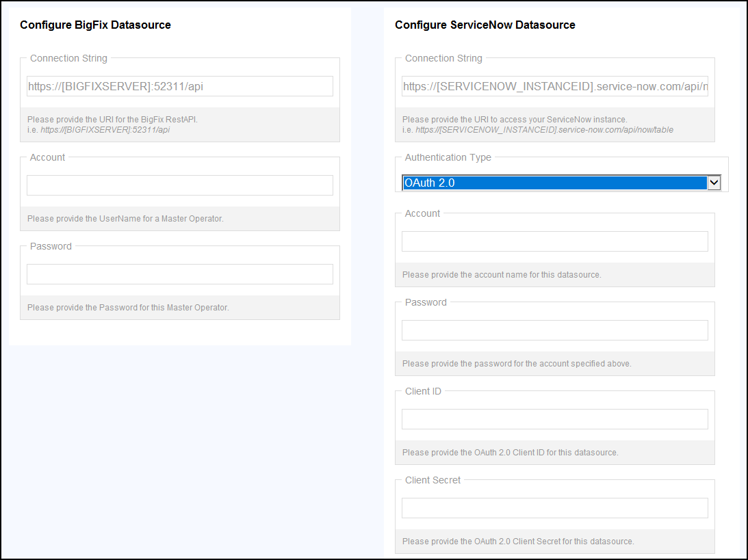
Task: Click the BigFix Account input field
Action: coord(180,185)
